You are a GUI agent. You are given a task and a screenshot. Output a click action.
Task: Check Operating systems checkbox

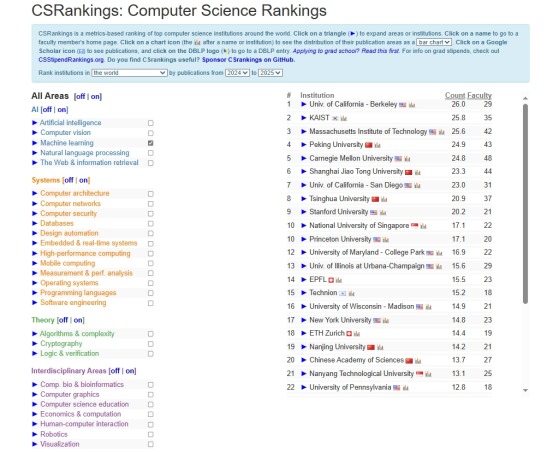click(x=151, y=283)
